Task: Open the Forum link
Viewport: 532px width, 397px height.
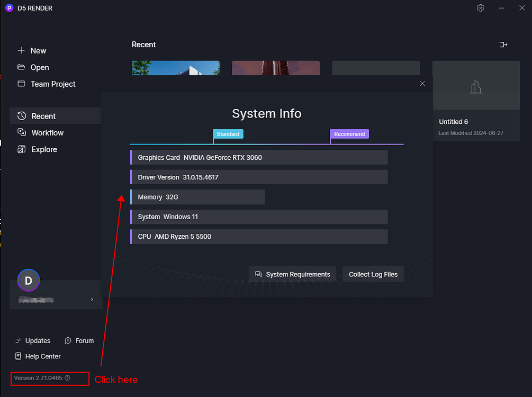Action: point(79,341)
